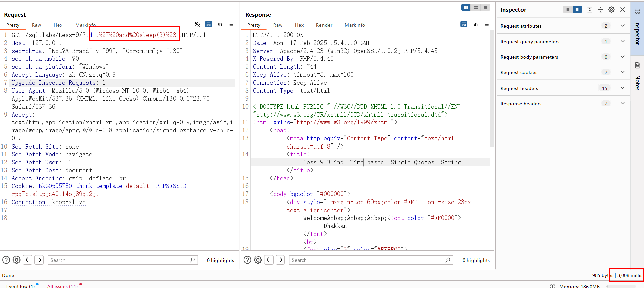Set Inspector layout to right-docked icon
644x288 pixels.
point(577,9)
